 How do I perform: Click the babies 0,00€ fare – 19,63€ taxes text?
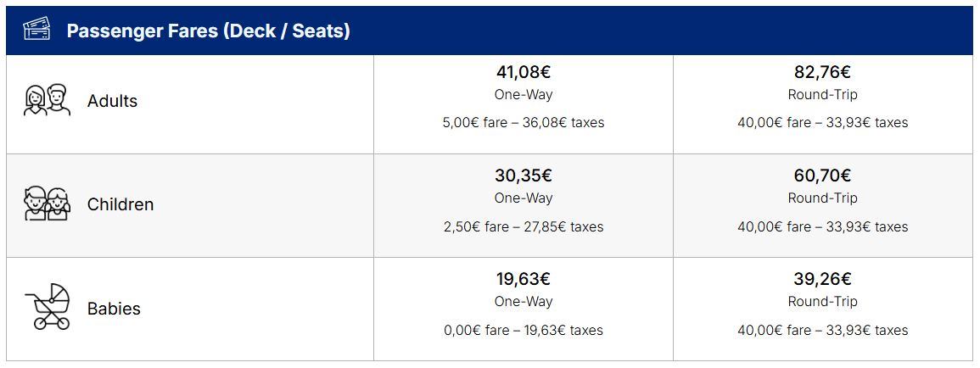pyautogui.click(x=524, y=330)
